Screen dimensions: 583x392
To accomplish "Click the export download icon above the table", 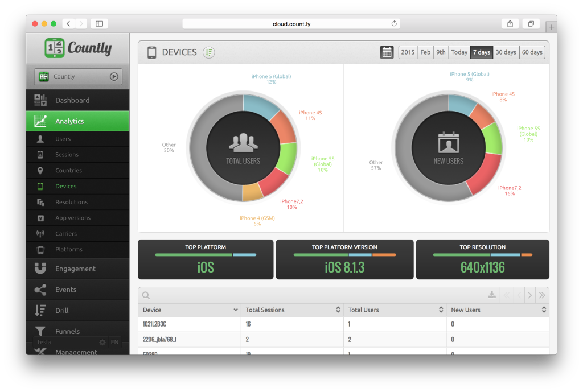I will tap(491, 295).
